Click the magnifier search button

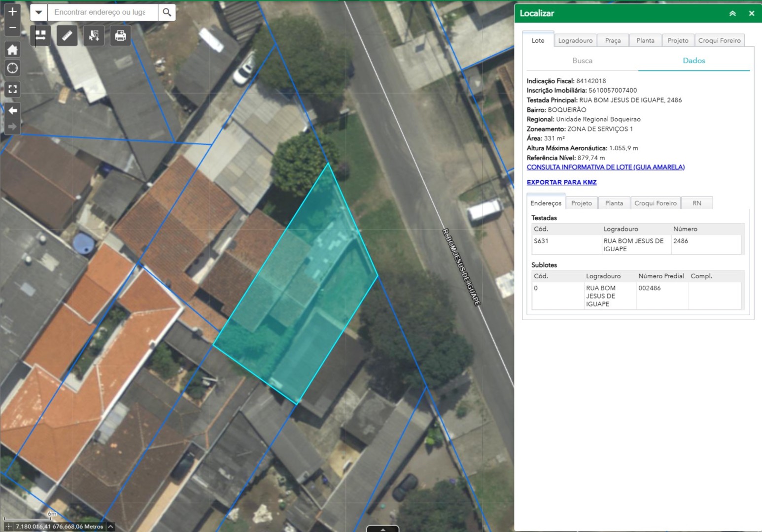(167, 12)
